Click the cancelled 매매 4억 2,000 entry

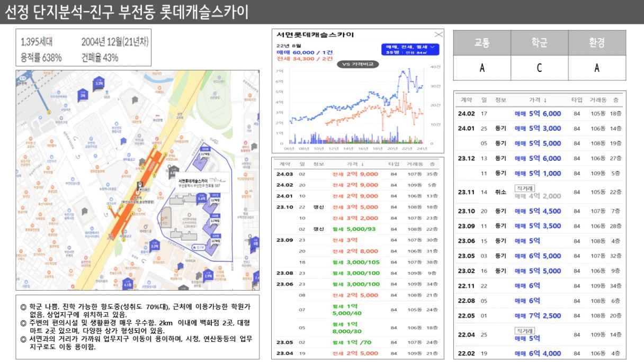click(538, 196)
